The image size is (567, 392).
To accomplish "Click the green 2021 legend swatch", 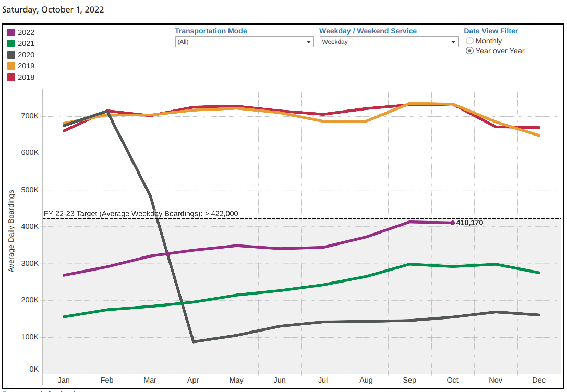I will pos(11,44).
